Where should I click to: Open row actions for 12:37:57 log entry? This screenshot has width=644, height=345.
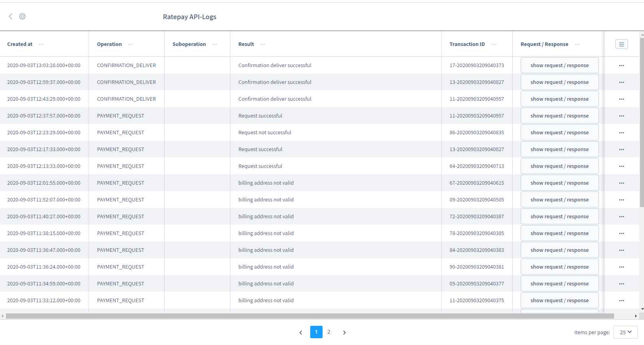622,116
